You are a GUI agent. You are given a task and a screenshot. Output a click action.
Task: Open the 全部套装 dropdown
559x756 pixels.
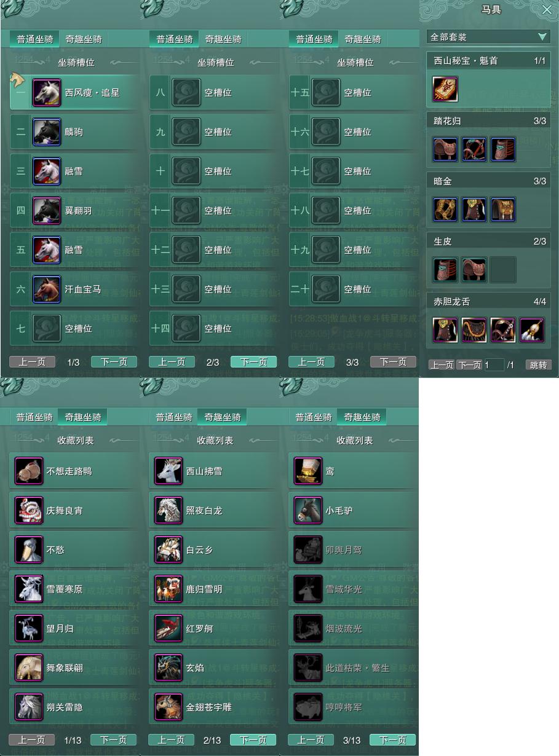[488, 37]
